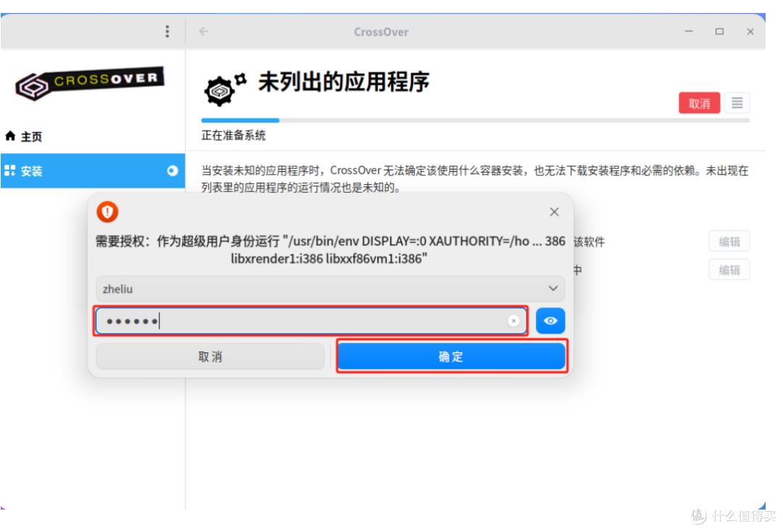Click the red 取消 button to cancel installation
Image resolution: width=783 pixels, height=532 pixels.
699,102
